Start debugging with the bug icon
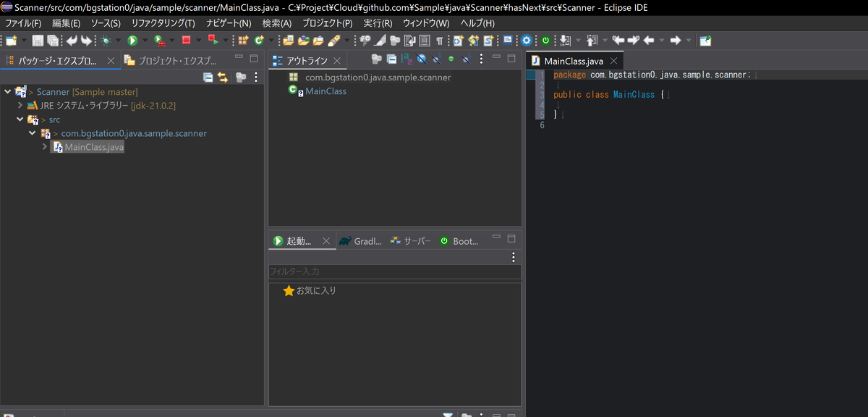The width and height of the screenshot is (868, 417). tap(106, 41)
